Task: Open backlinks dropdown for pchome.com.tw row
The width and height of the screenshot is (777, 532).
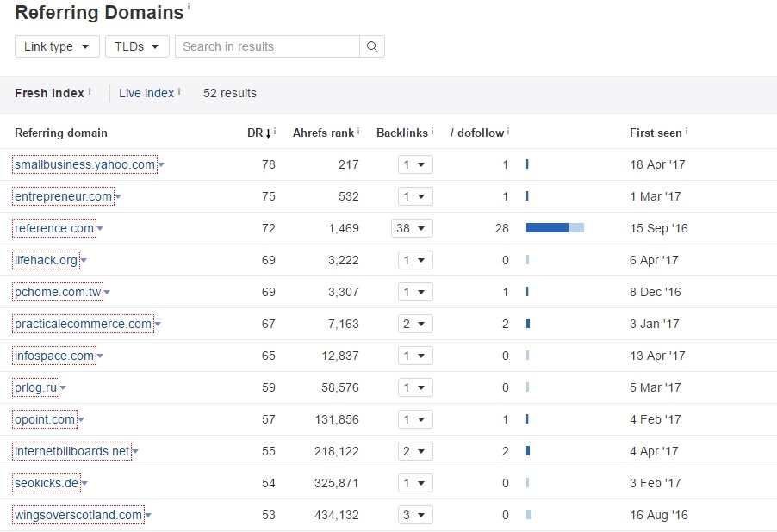Action: (415, 292)
